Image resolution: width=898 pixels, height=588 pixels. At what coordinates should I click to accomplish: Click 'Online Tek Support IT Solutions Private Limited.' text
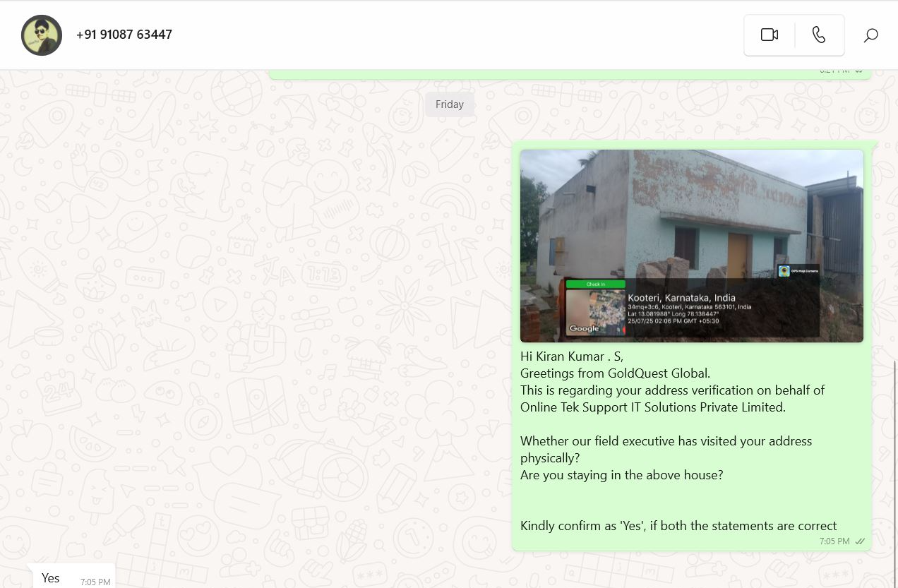[x=653, y=407]
